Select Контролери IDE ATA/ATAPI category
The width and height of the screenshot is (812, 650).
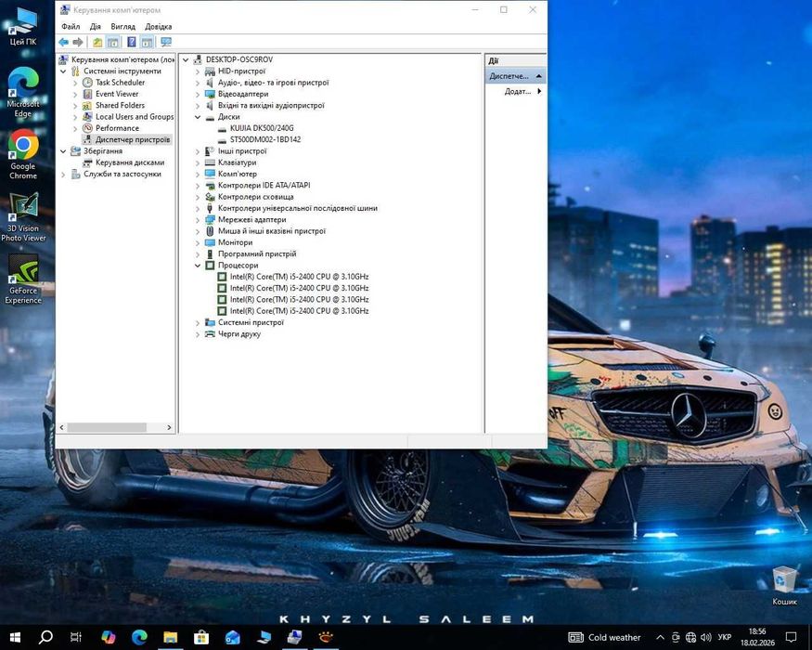pos(264,185)
